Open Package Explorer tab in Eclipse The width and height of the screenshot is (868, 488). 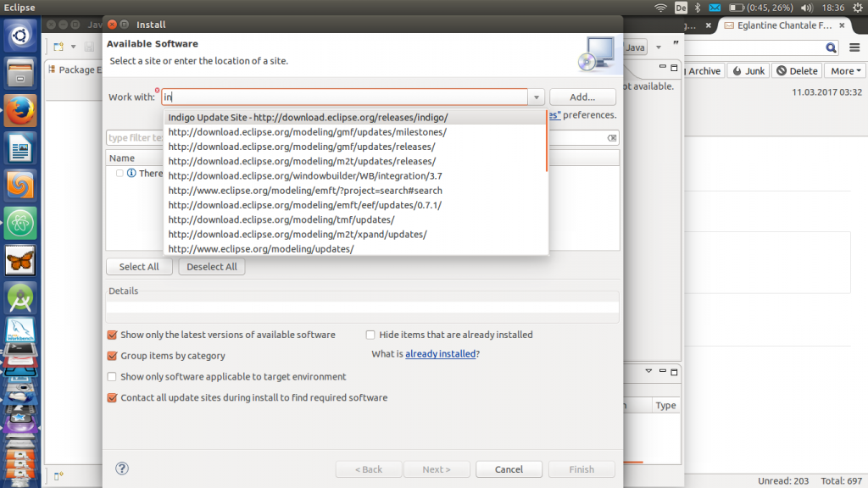click(x=75, y=69)
